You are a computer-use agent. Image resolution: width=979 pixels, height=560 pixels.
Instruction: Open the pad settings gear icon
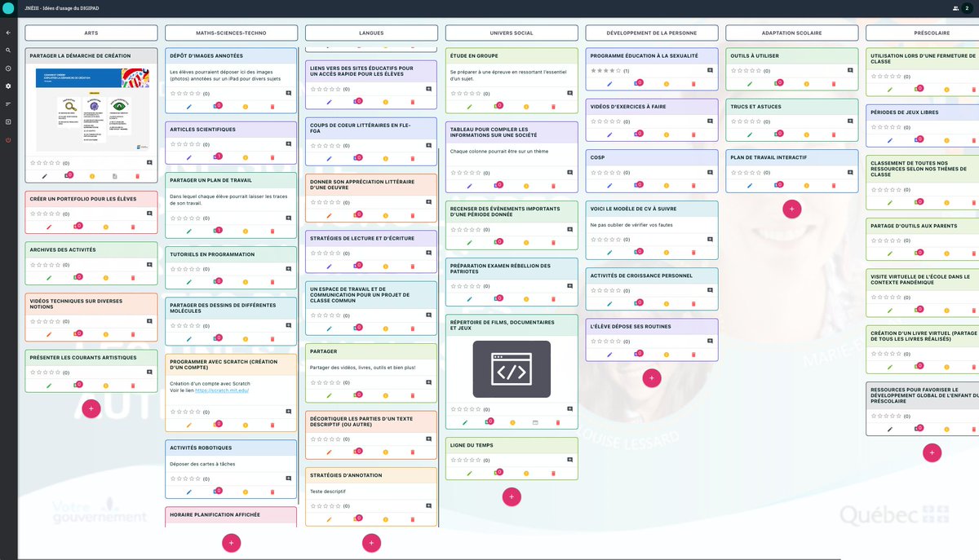coord(8,86)
